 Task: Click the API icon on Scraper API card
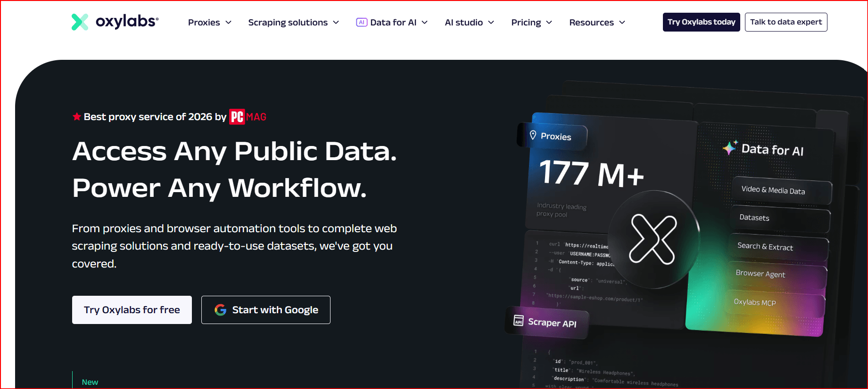(518, 321)
